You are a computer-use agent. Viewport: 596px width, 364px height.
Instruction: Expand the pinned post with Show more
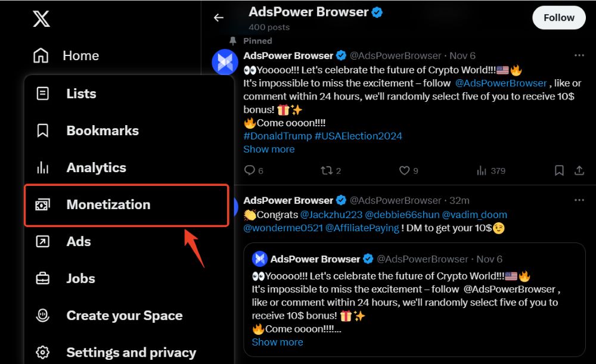point(269,149)
